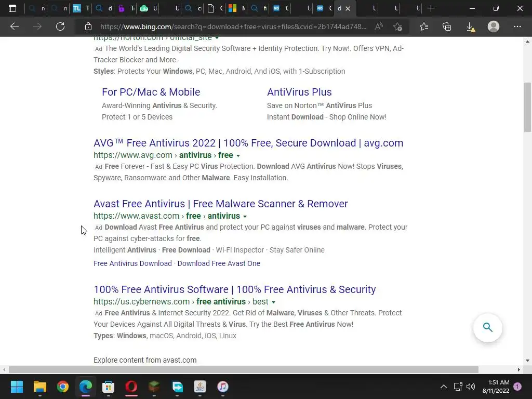Image resolution: width=532 pixels, height=399 pixels.
Task: Click the horizontal scrollbar right arrow
Action: [519, 369]
